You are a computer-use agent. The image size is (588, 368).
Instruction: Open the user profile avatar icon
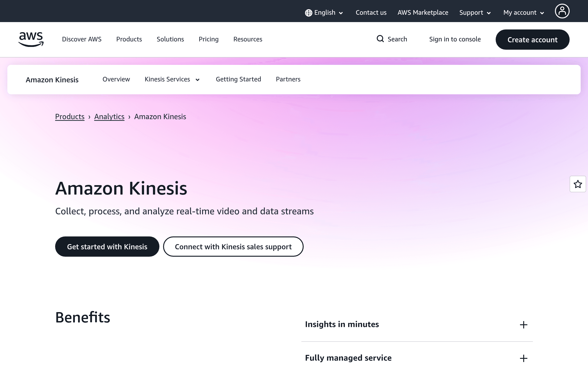tap(562, 11)
